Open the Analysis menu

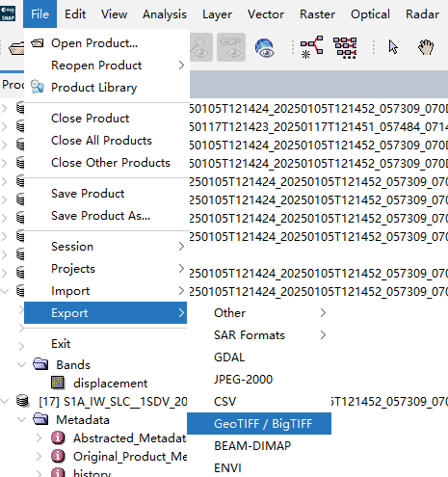pyautogui.click(x=165, y=13)
